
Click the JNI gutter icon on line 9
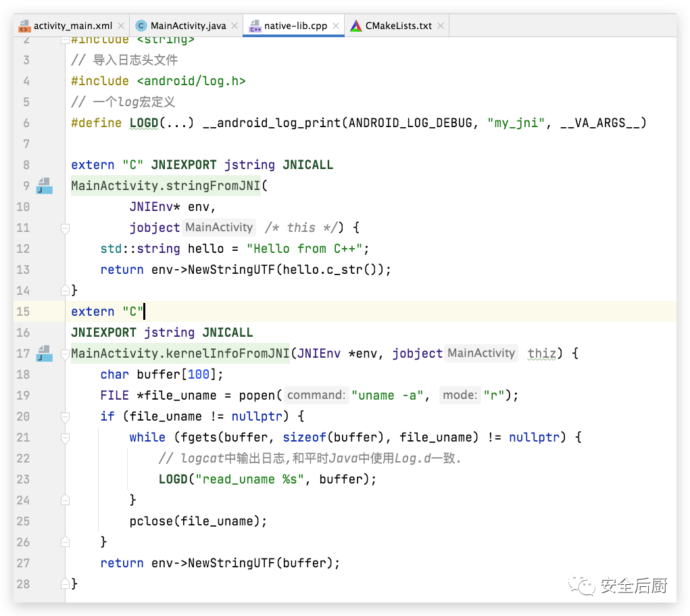[44, 185]
